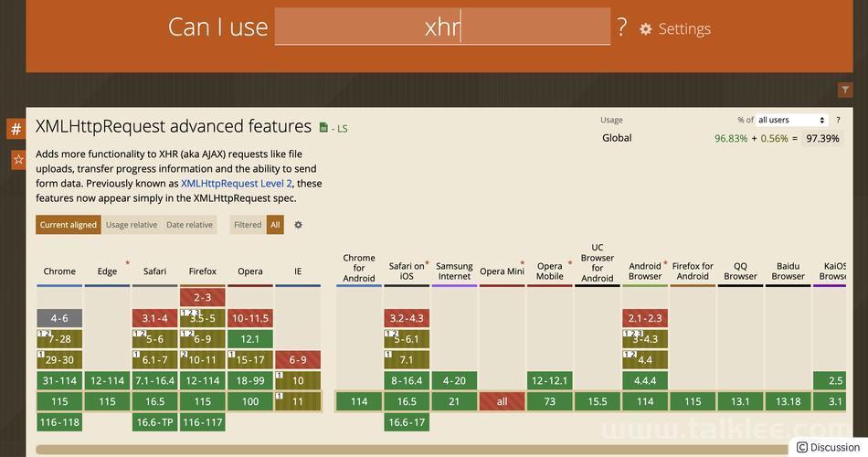Select Safari on iOS 3.2-4.3 cell
This screenshot has height=457, width=868.
point(407,318)
